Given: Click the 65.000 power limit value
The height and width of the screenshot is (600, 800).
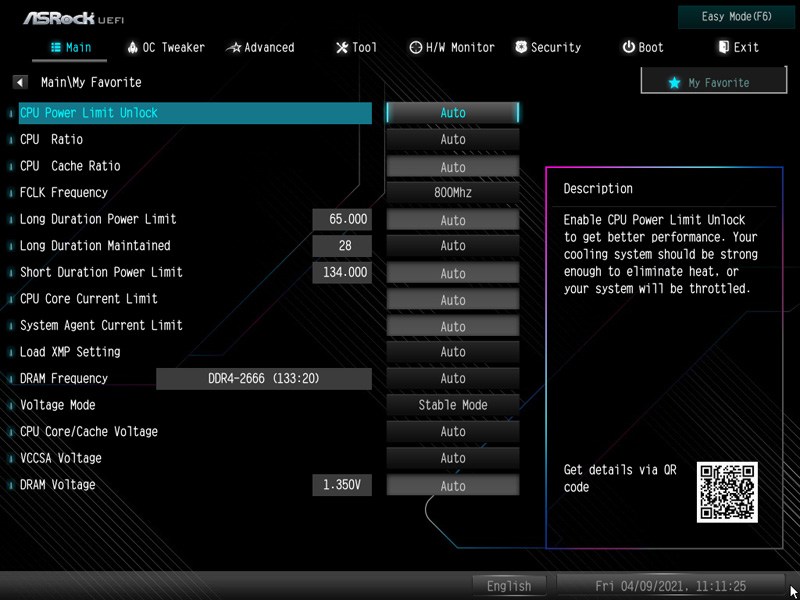Looking at the screenshot, I should click(x=342, y=219).
